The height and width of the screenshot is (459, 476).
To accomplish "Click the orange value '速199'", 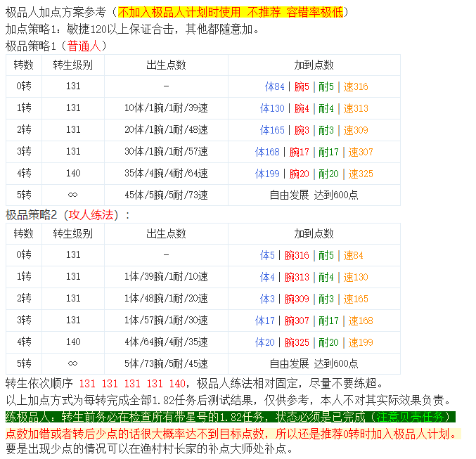I will tap(360, 342).
